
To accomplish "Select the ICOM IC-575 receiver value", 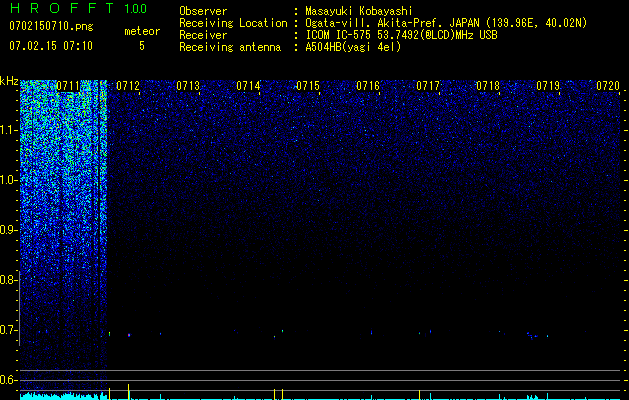I will [401, 35].
